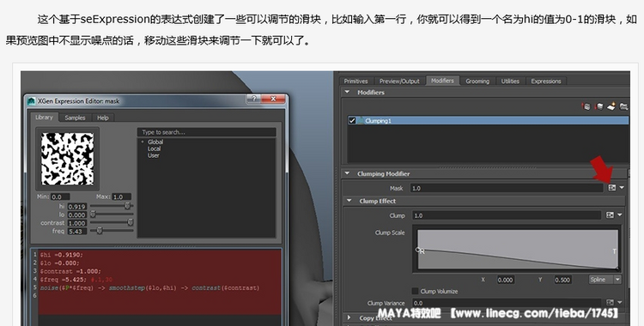
Task: Collapse the Clumping Modifier section
Action: point(348,173)
